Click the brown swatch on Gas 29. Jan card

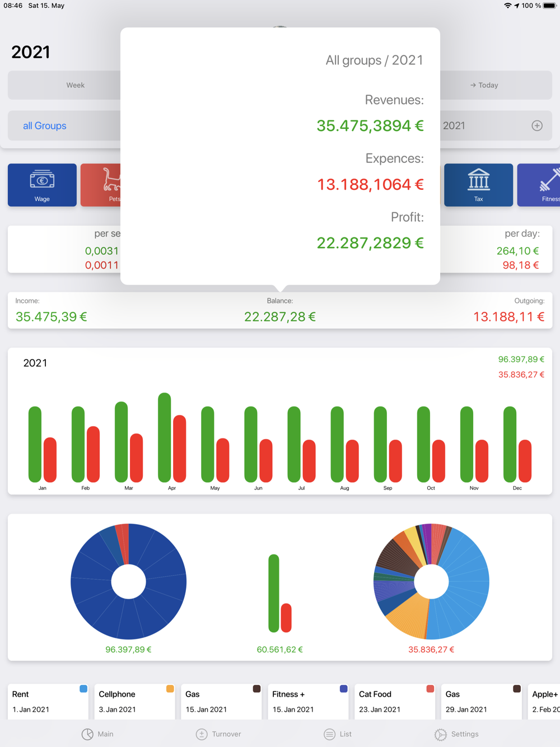(517, 689)
